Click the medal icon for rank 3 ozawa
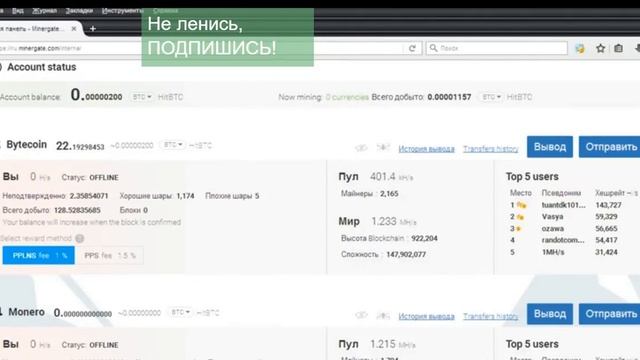 click(x=519, y=229)
